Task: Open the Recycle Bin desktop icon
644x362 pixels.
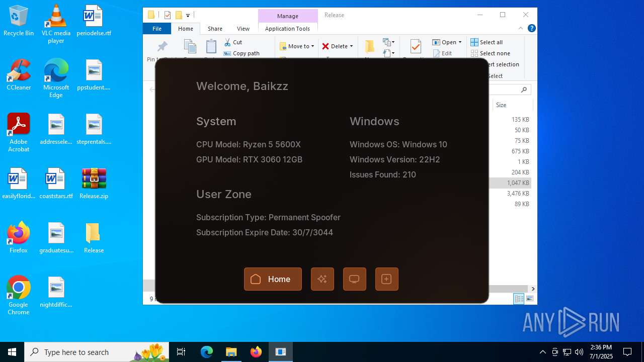Action: pos(19,21)
